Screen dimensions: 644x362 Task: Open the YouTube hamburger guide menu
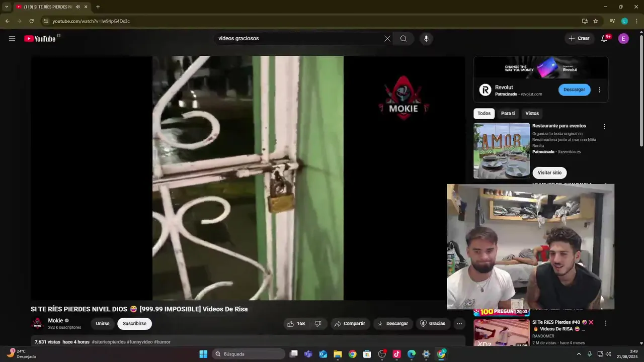(12, 39)
